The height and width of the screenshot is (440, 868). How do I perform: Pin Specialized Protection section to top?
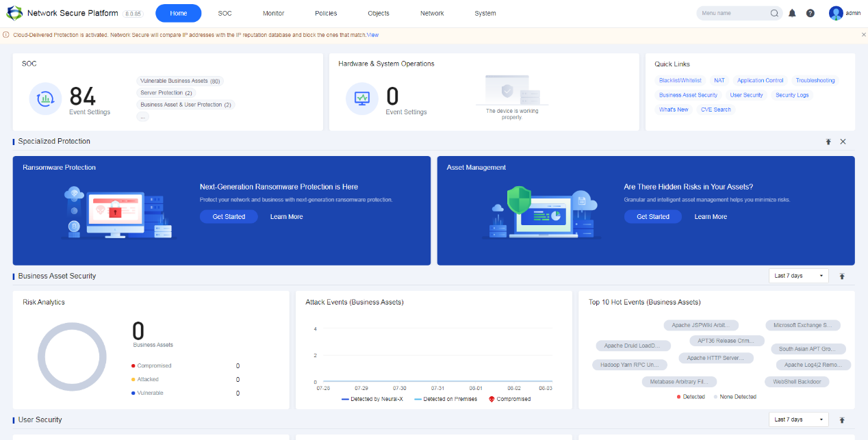828,142
